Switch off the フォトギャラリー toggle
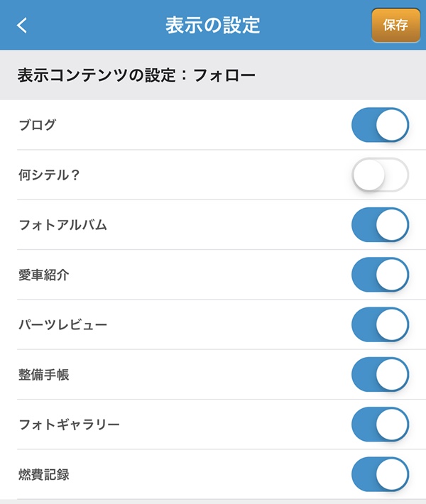The width and height of the screenshot is (426, 504). coord(381,424)
